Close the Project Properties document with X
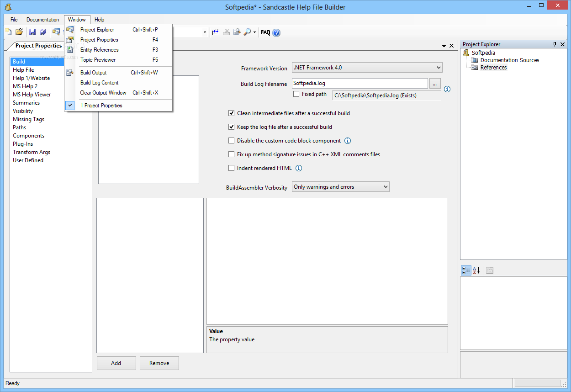 [x=451, y=46]
